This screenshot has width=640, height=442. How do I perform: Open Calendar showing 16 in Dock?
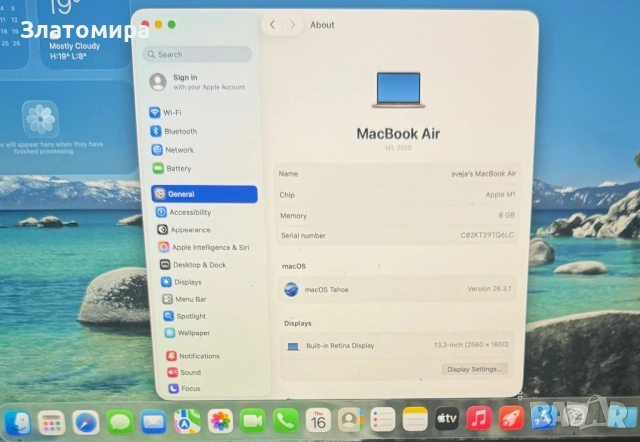[x=318, y=420]
